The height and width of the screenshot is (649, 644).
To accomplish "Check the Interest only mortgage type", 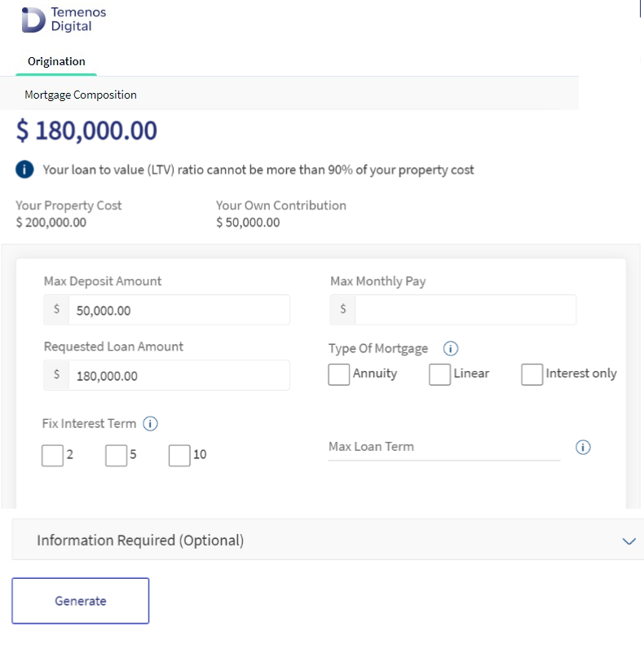I will point(532,374).
